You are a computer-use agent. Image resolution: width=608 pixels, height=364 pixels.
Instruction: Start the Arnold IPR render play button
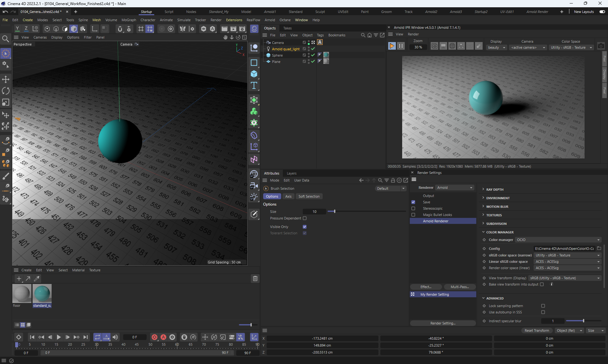(392, 46)
